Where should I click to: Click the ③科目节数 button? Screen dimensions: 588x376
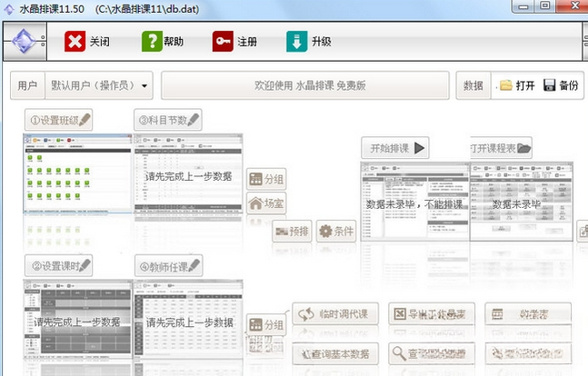[167, 120]
